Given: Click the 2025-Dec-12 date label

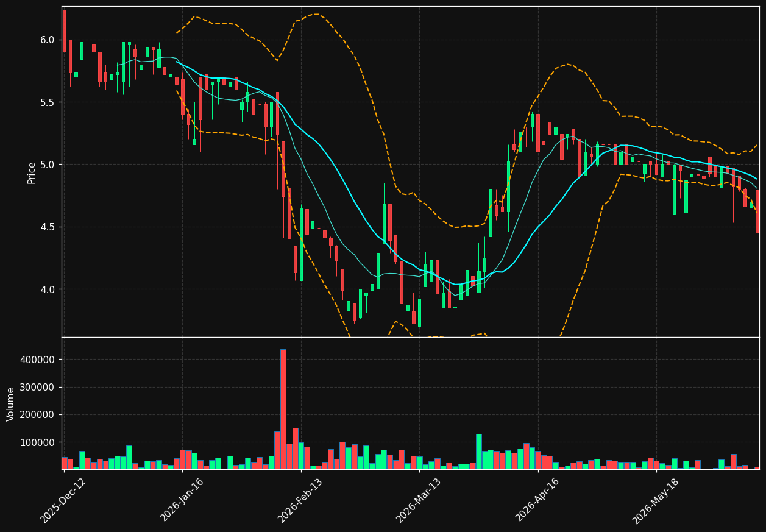Looking at the screenshot, I should (x=63, y=501).
